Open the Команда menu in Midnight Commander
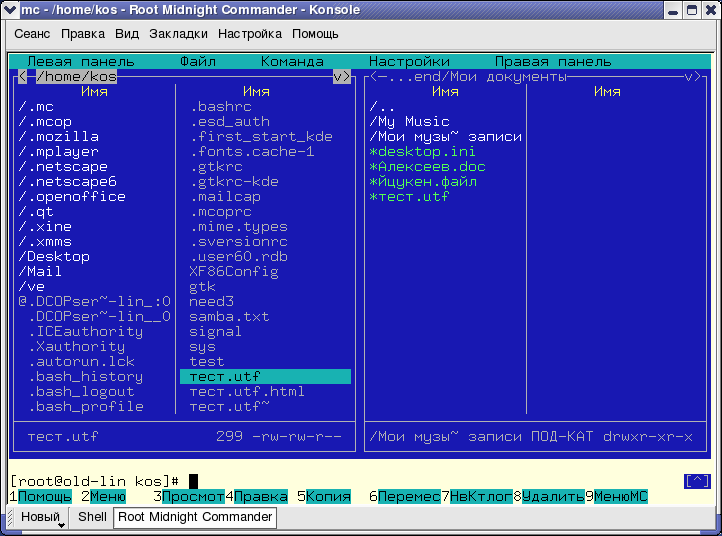The width and height of the screenshot is (722, 536). tap(292, 61)
